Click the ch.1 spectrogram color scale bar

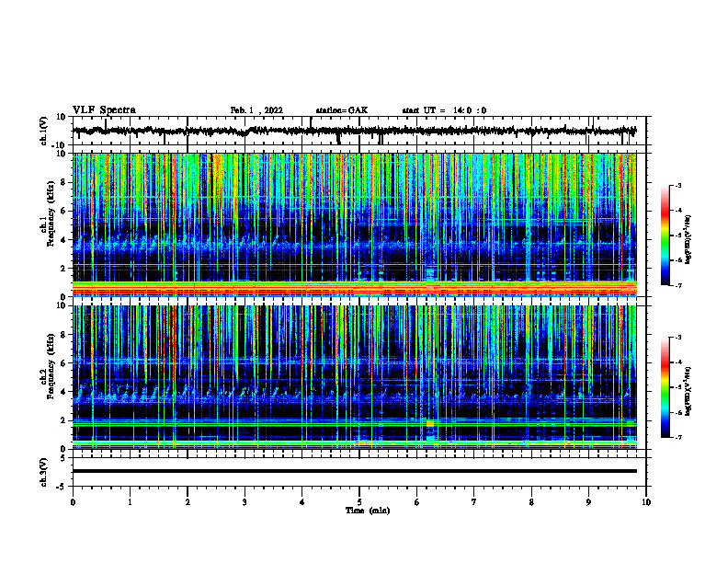tap(665, 236)
